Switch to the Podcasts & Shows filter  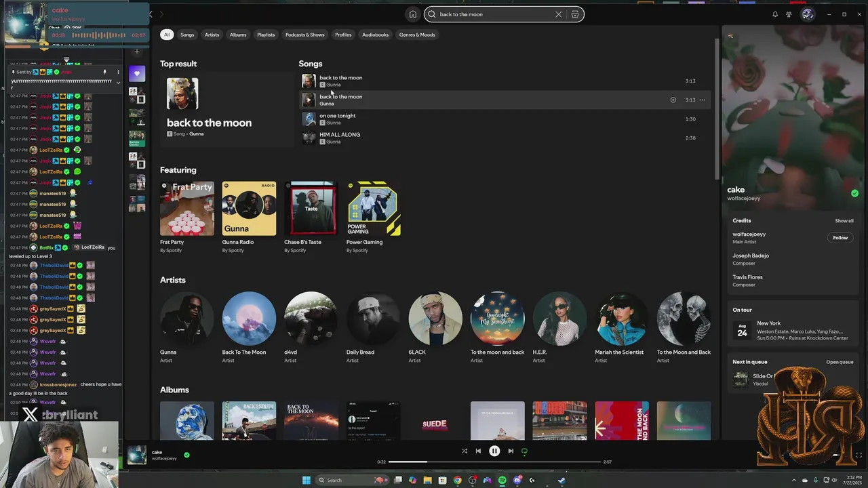pyautogui.click(x=305, y=35)
